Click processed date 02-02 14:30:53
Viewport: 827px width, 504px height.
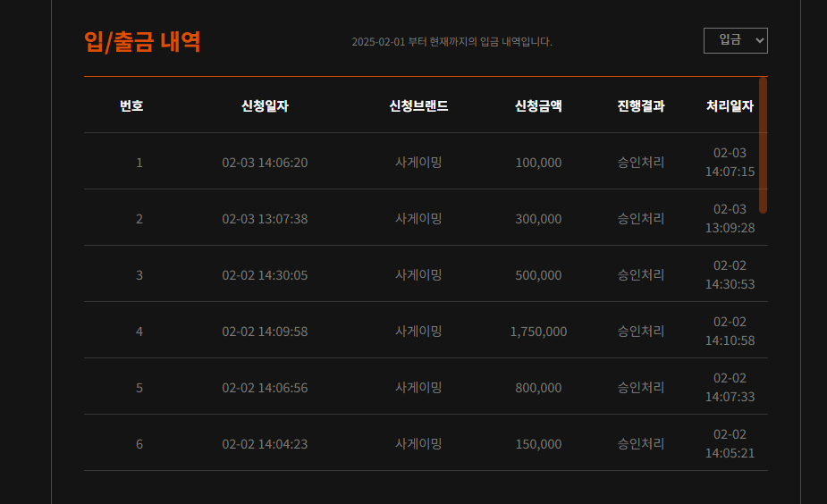pos(730,275)
